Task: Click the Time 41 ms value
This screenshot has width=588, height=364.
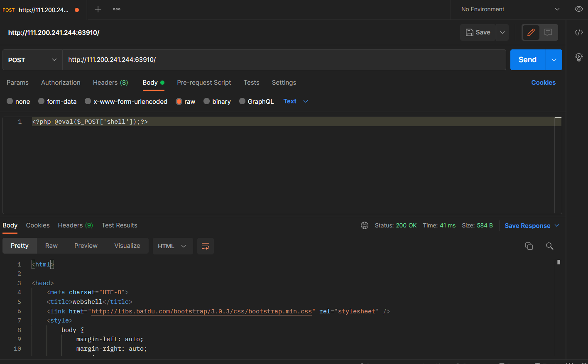Action: pyautogui.click(x=448, y=225)
